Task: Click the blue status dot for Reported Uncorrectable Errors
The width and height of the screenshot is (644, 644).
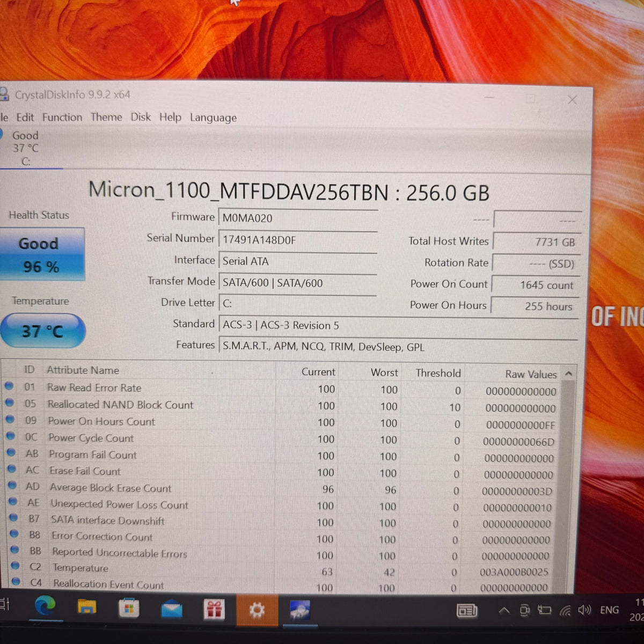Action: 15,550
